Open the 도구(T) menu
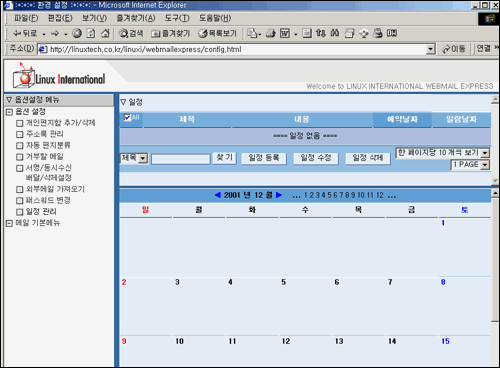The image size is (500, 368). [177, 18]
